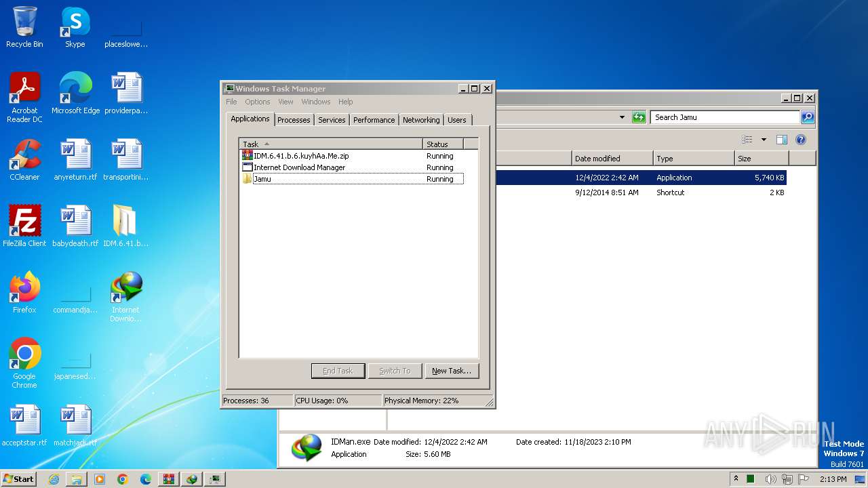868x488 pixels.
Task: Switch to the Performance tab
Action: click(x=374, y=120)
